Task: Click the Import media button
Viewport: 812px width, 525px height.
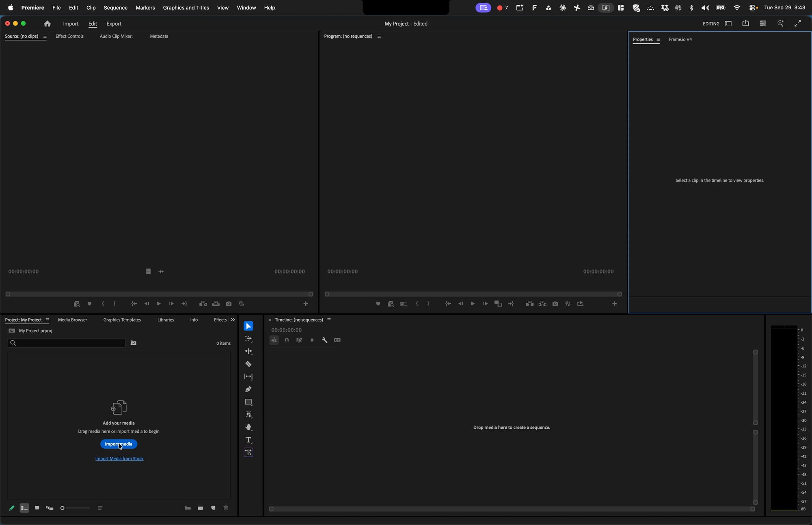Action: 119,444
